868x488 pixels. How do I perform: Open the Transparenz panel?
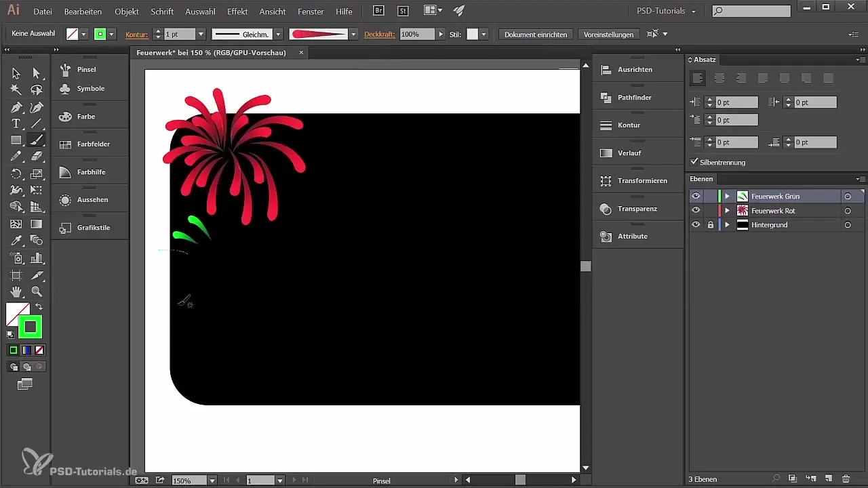(638, 209)
